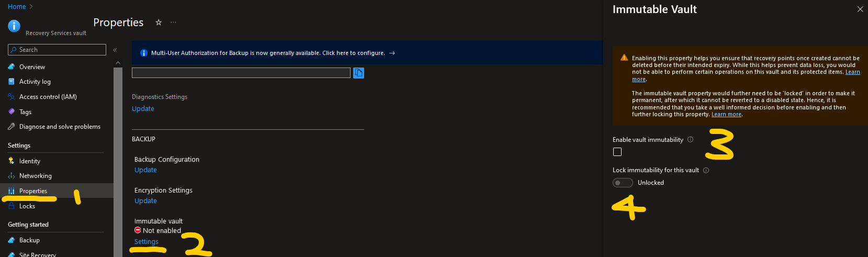Viewport: 868px width, 257px height.
Task: Click the Overview cloud icon
Action: point(12,67)
